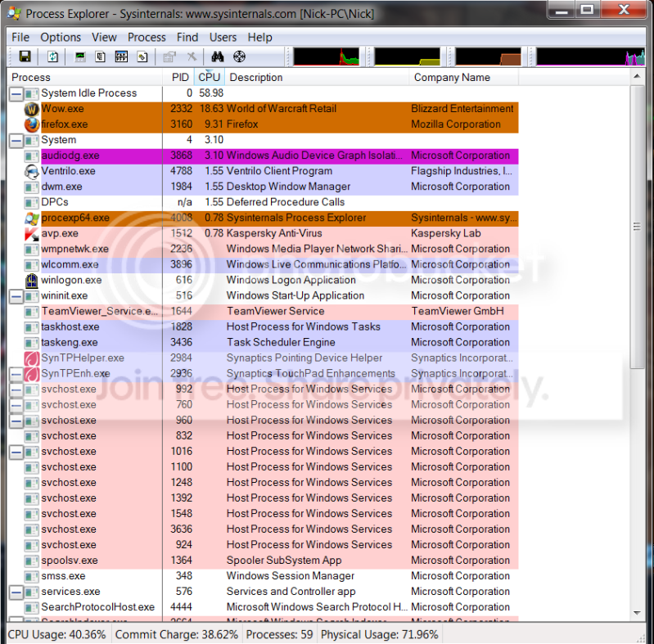Sort by the Company Name column header

[464, 77]
